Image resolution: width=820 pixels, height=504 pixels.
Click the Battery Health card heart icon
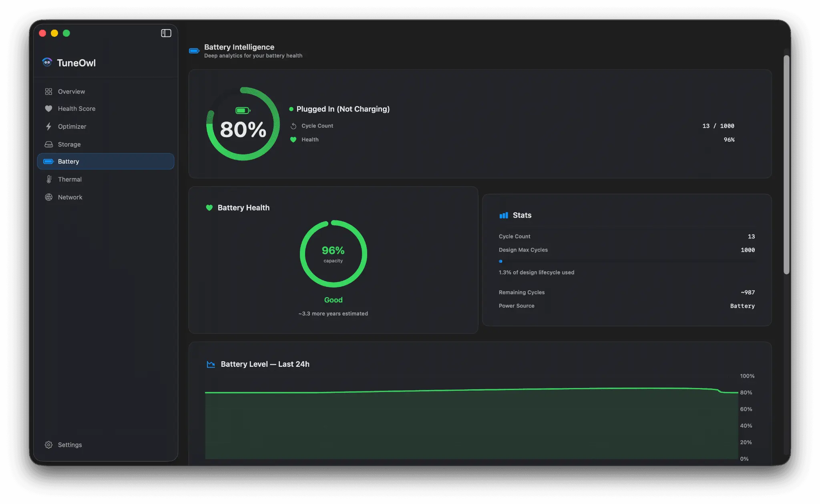pyautogui.click(x=209, y=208)
